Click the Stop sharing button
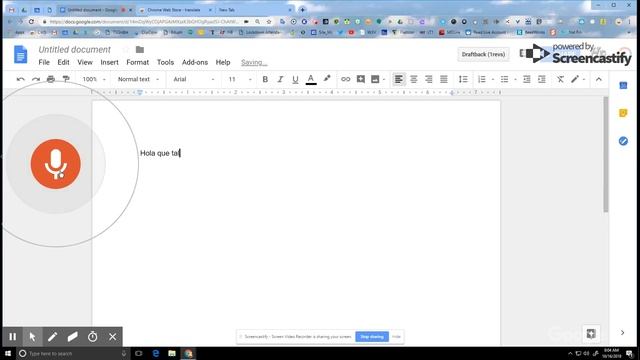 [x=372, y=337]
